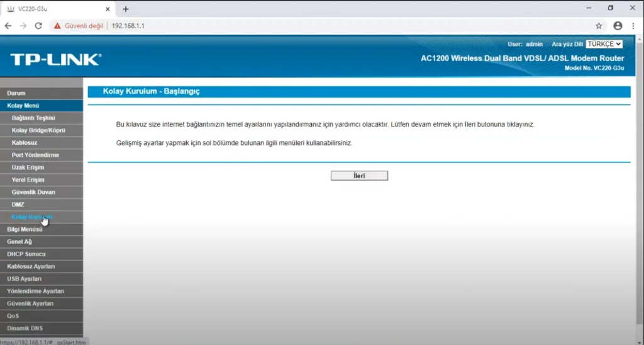
Task: Open Bilgi Menüsü in sidebar
Action: 42,229
